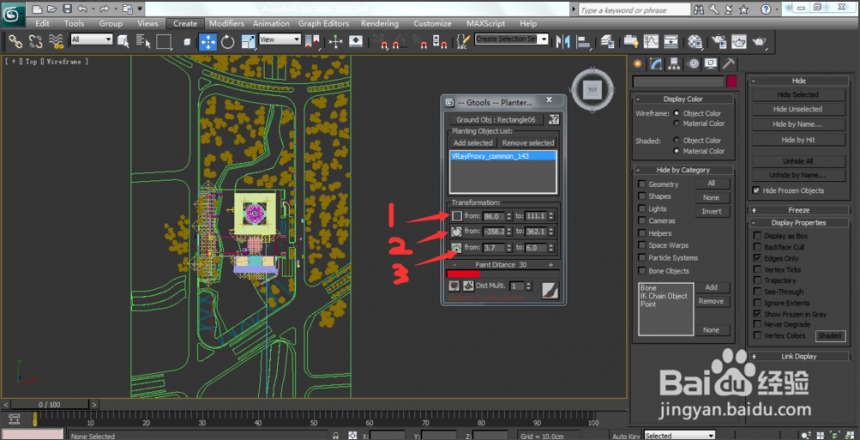Open the Create menu

coord(185,24)
